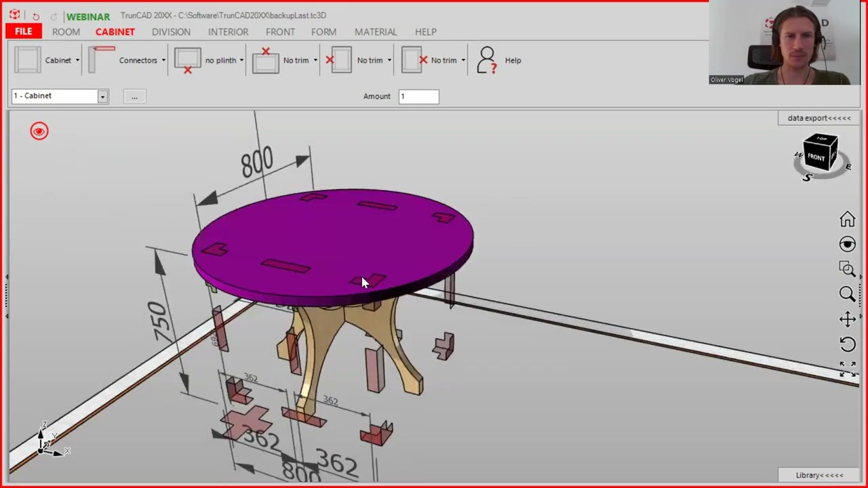868x488 pixels.
Task: Open the HELP tab
Action: 426,32
